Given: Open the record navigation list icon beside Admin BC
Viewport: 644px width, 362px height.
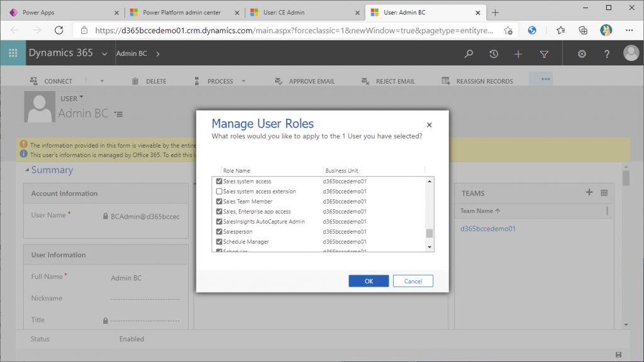Looking at the screenshot, I should coord(118,114).
